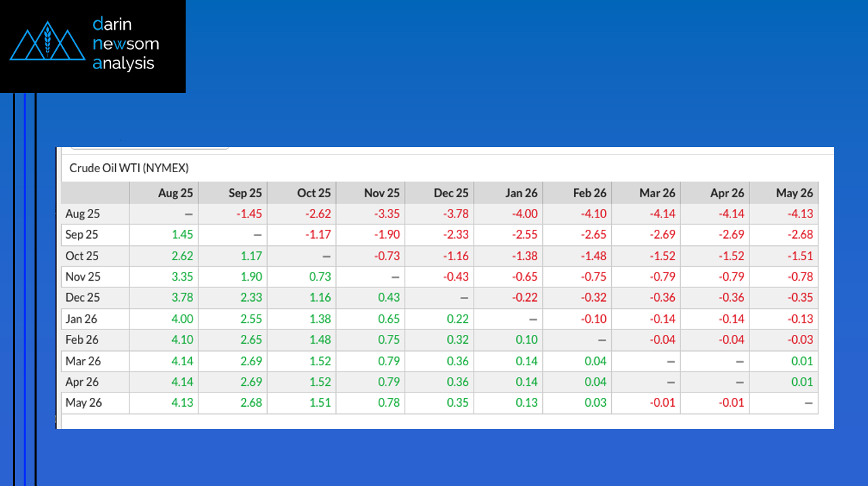Viewport: 868px width, 486px height.
Task: Click the partially hidden field above the table title
Action: coord(149,145)
